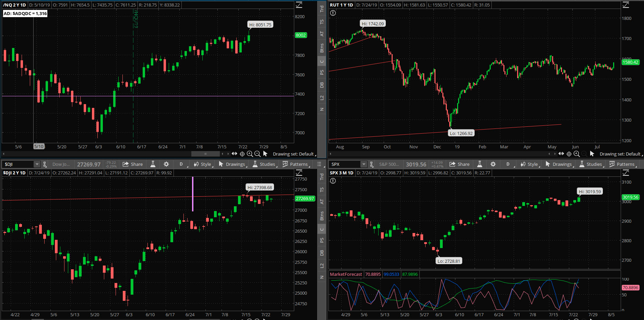The height and width of the screenshot is (320, 644).
Task: Open chart scale icon on RUT chart header
Action: click(626, 5)
